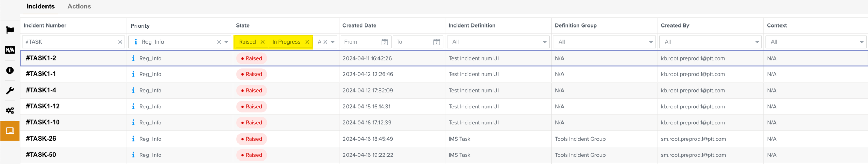
Task: Select sm.root.preprod.1@ptt.com in #TASK-50 row
Action: (693, 155)
